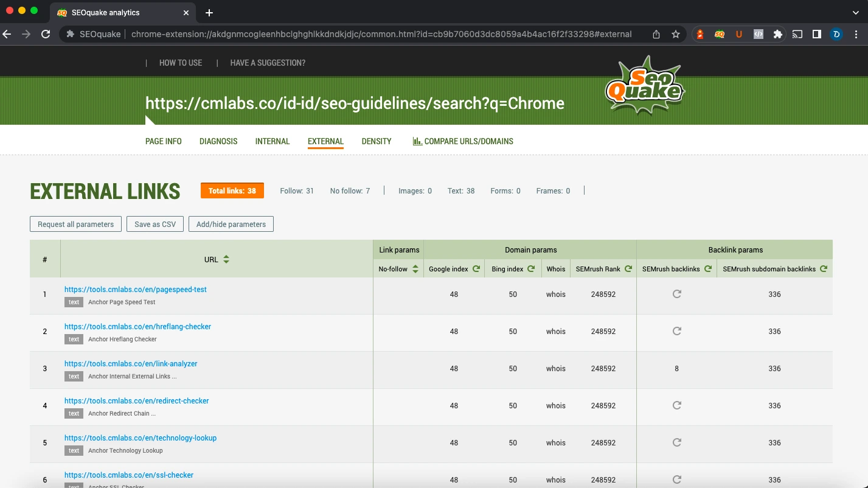Open Chrome's three-dot menu
Viewport: 868px width, 488px height.
pyautogui.click(x=856, y=35)
